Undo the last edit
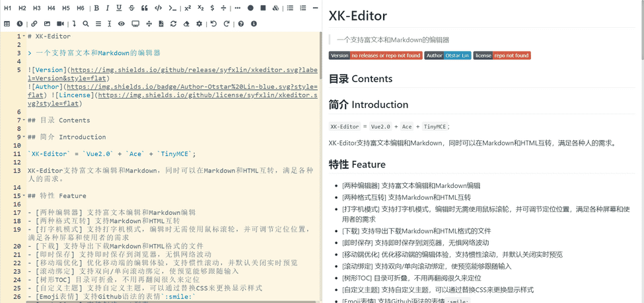The image size is (644, 303). click(x=213, y=24)
